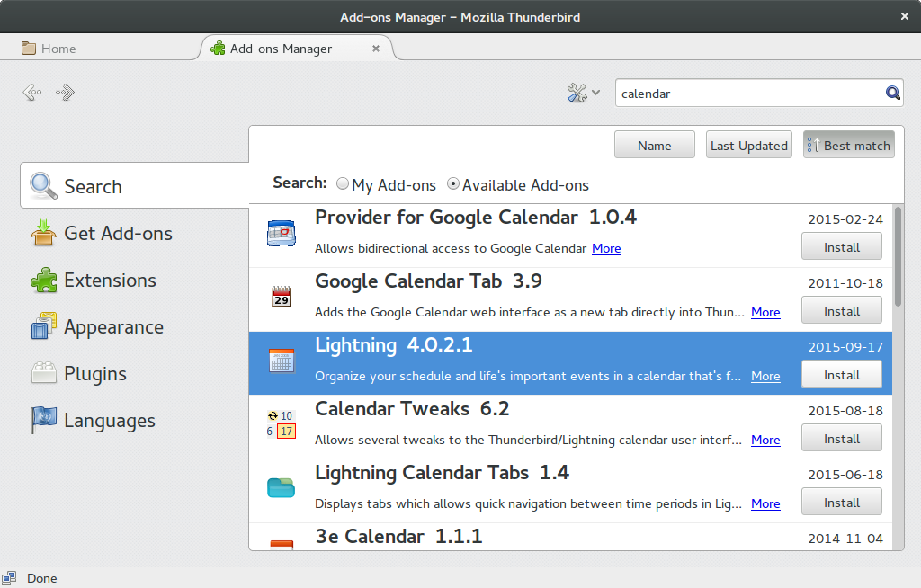Viewport: 921px width, 588px height.
Task: Install Calendar Tweaks 6.2
Action: coord(842,438)
